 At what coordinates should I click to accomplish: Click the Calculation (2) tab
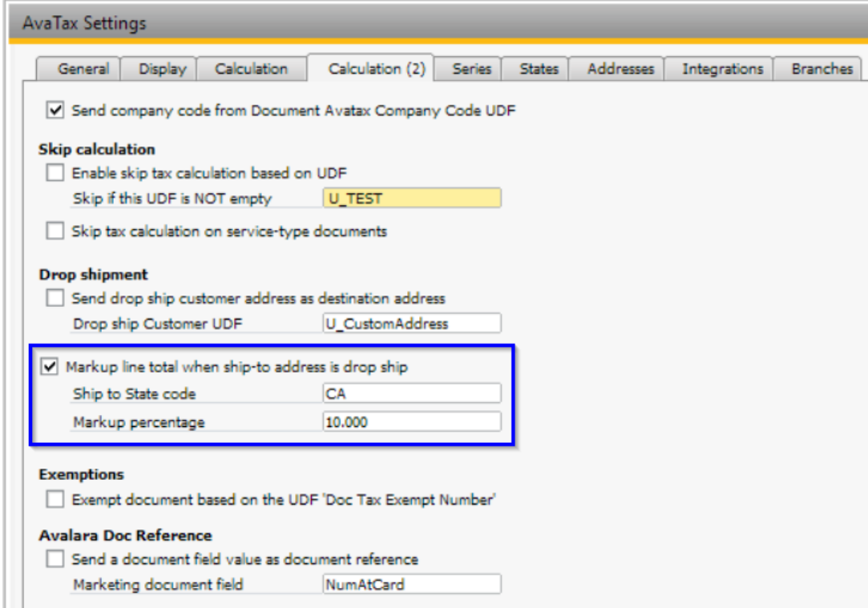click(371, 68)
